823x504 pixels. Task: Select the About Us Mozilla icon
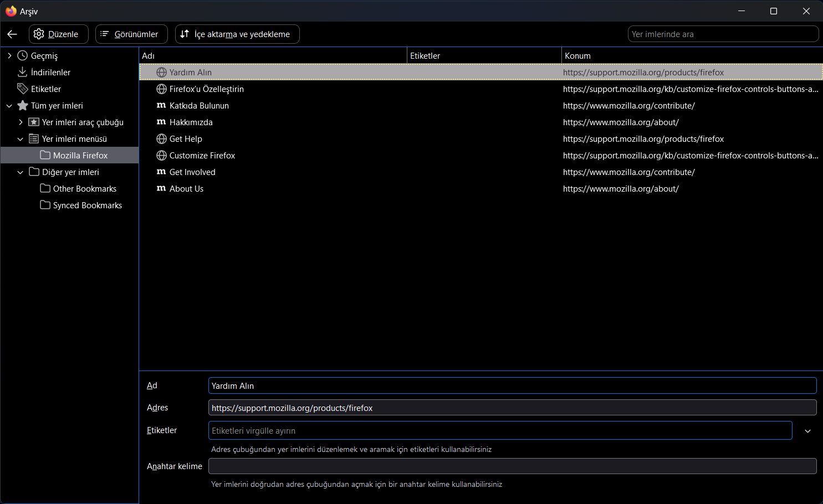point(161,188)
